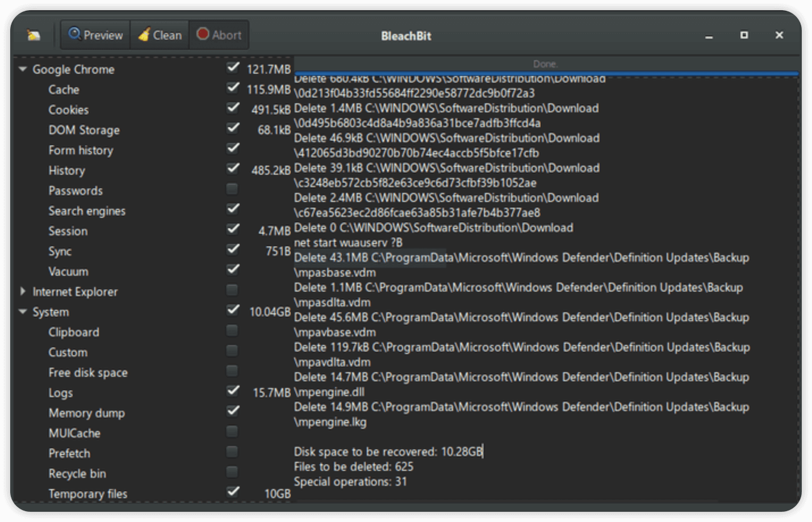Close the BleachBit window

click(779, 35)
